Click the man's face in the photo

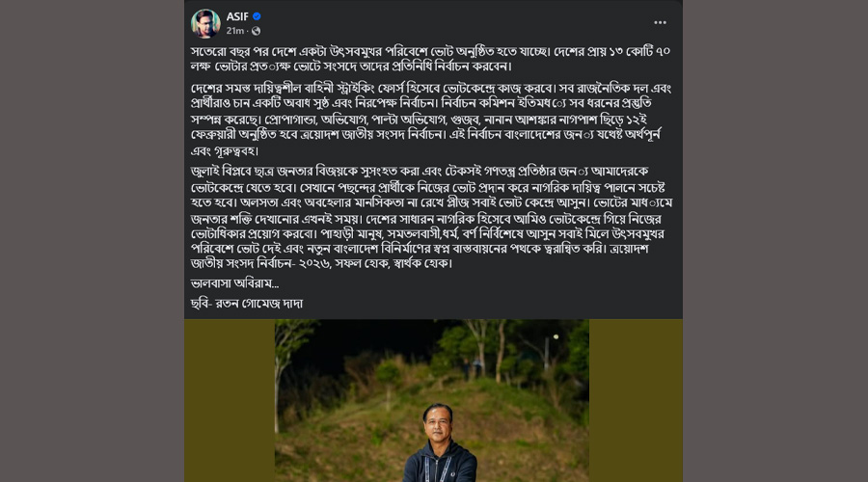[x=439, y=423]
